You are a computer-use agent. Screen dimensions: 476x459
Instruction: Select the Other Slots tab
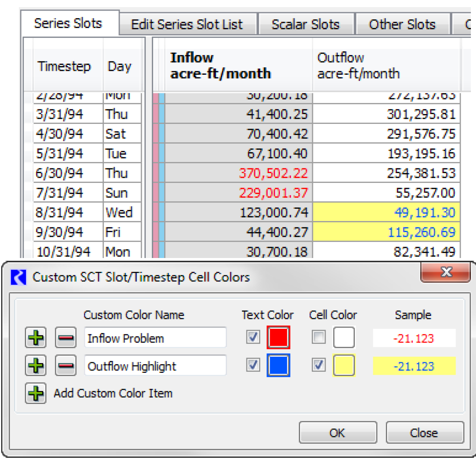point(402,24)
